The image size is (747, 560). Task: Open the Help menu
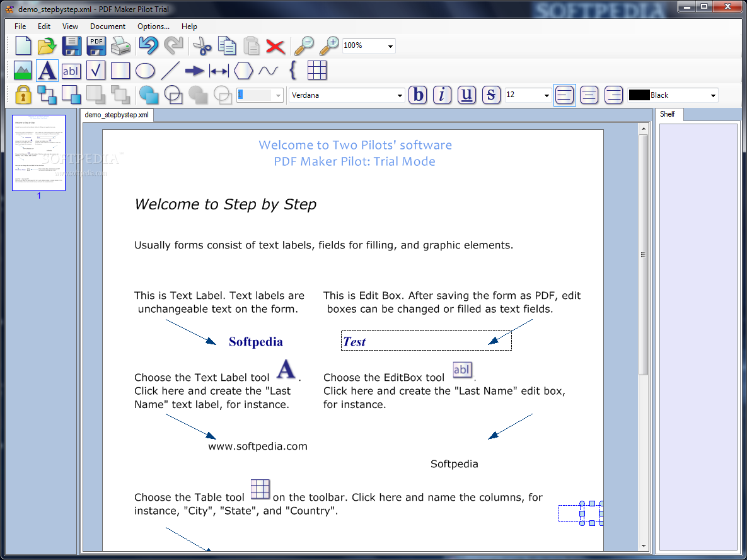189,26
